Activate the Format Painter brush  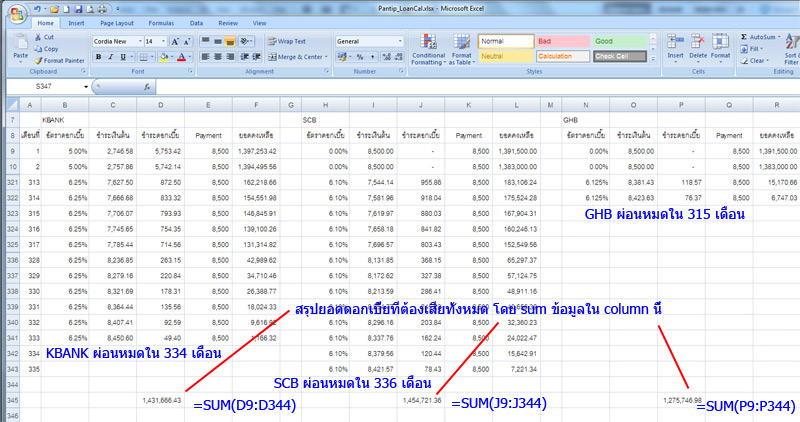tap(60, 61)
